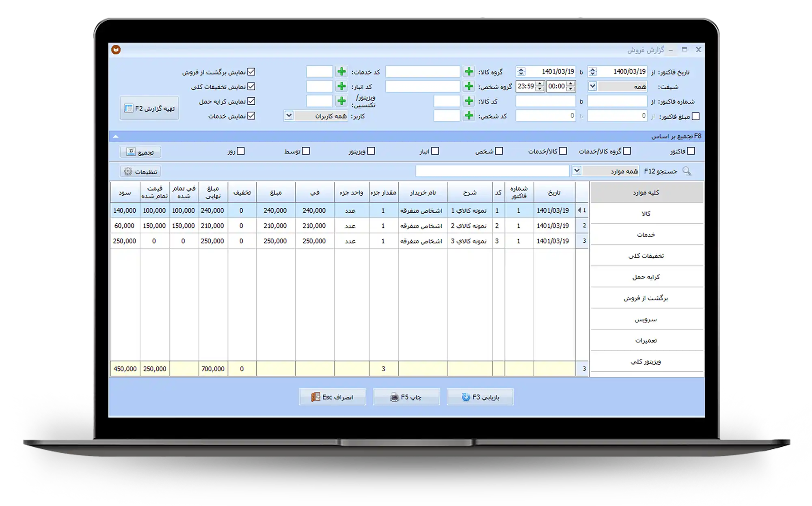Increase the 23:59 end time stepper

tap(540, 84)
